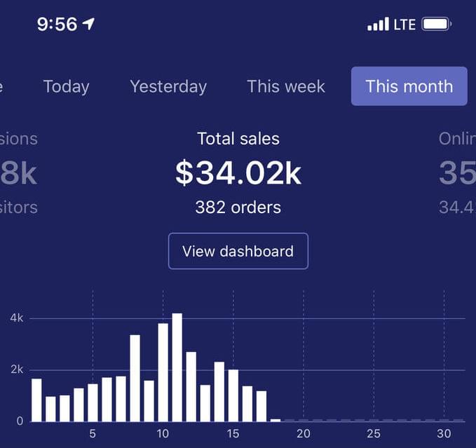Screen dimensions: 476x448
Task: Switch to the Yesterday tab
Action: click(x=168, y=86)
